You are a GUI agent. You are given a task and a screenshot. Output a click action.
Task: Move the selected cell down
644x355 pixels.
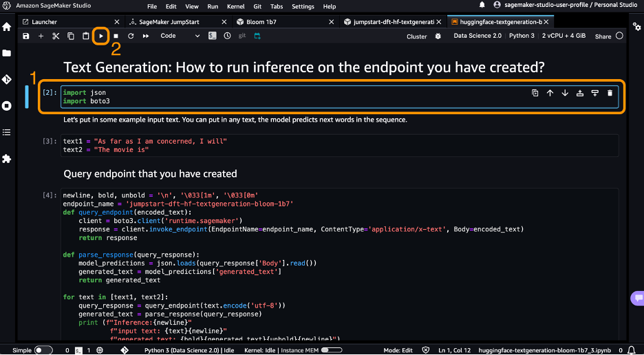coord(565,93)
